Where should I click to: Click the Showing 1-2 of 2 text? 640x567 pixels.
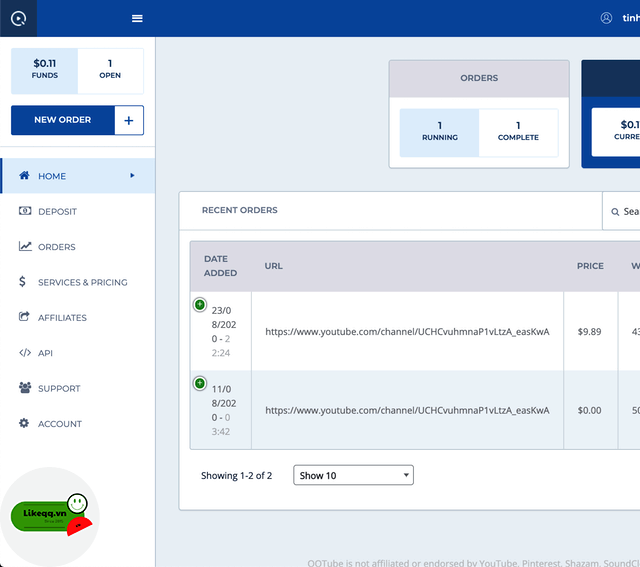coord(236,476)
